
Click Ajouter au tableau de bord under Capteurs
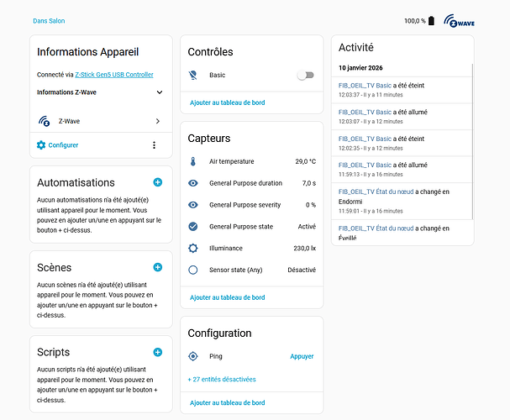coord(227,297)
